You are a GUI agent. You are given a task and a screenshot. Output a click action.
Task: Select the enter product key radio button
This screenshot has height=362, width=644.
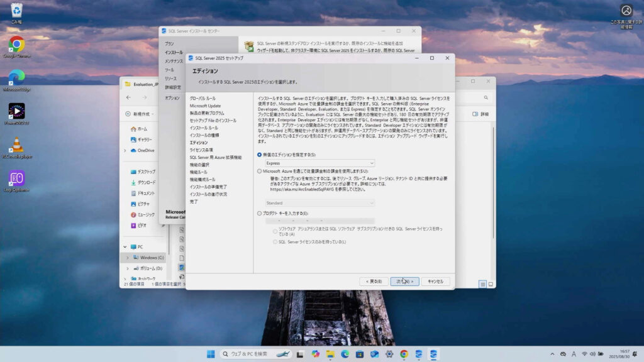click(x=259, y=214)
